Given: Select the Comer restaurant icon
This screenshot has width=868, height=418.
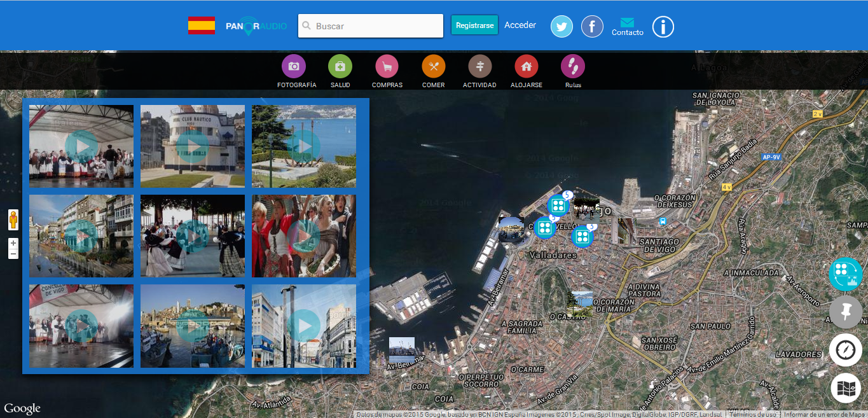Looking at the screenshot, I should [x=434, y=66].
